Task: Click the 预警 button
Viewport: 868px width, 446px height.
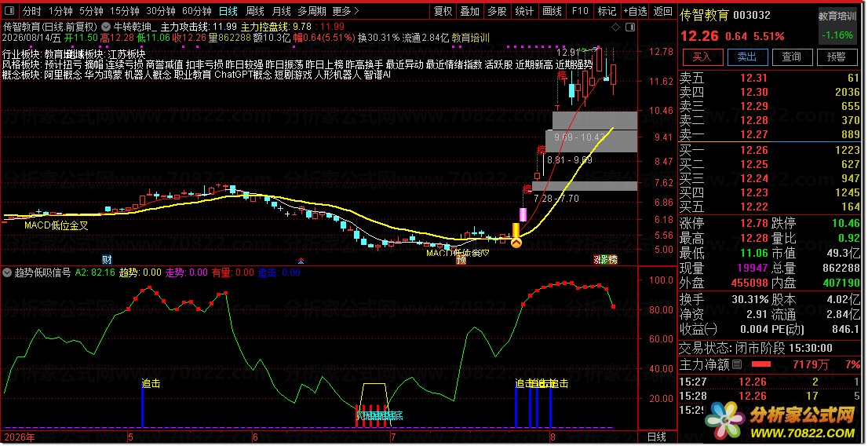Action: click(x=837, y=57)
